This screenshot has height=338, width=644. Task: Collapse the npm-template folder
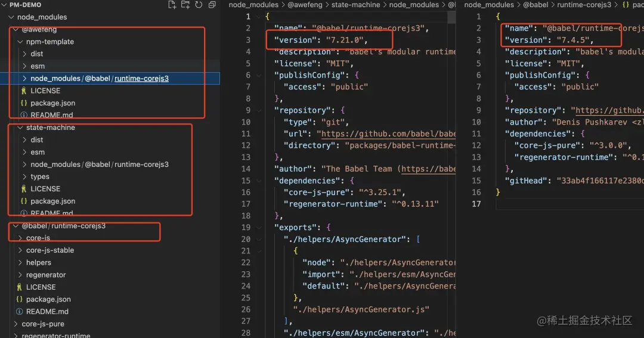click(20, 42)
